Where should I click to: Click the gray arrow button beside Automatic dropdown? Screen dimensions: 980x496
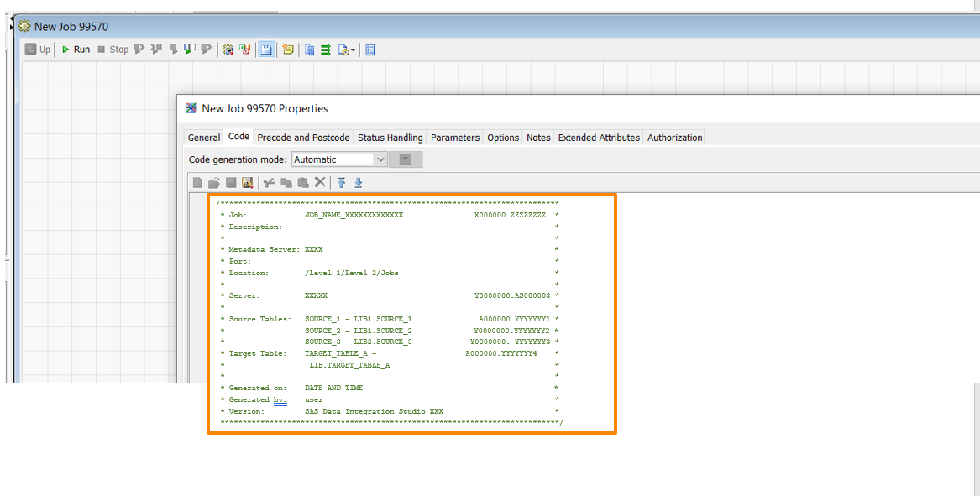click(406, 159)
